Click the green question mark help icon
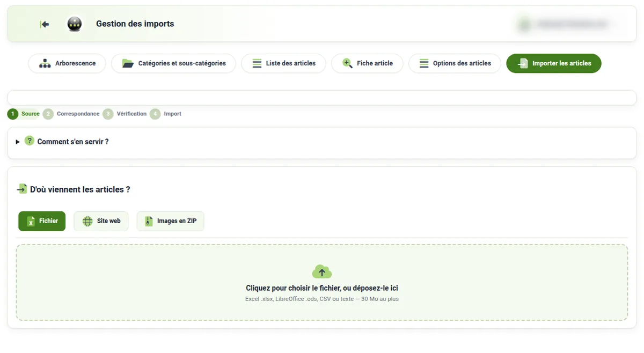This screenshot has height=353, width=644. click(x=30, y=141)
